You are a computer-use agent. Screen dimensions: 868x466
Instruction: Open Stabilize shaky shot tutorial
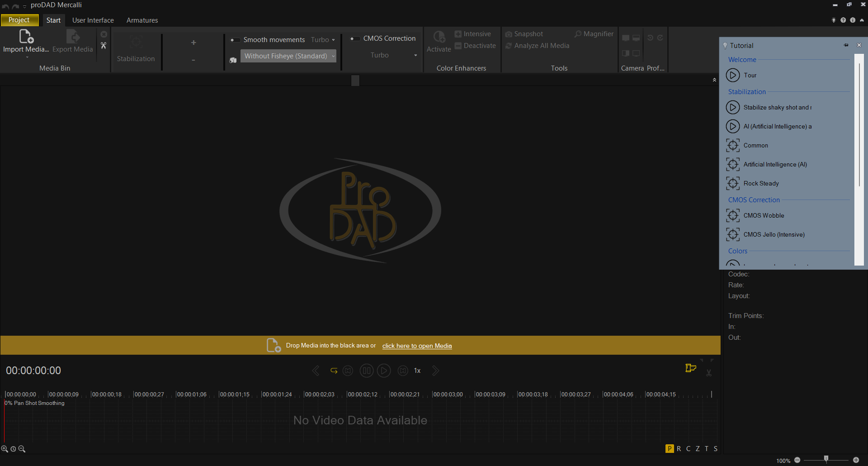tap(769, 107)
